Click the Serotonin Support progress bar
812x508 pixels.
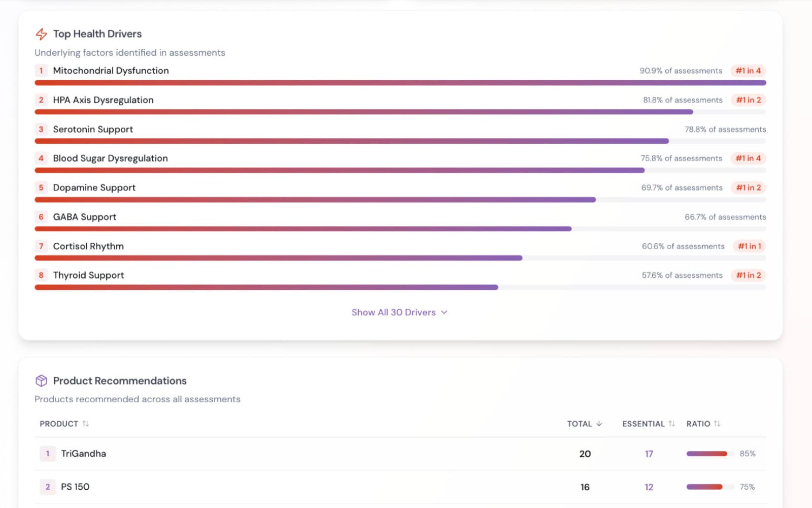point(351,141)
